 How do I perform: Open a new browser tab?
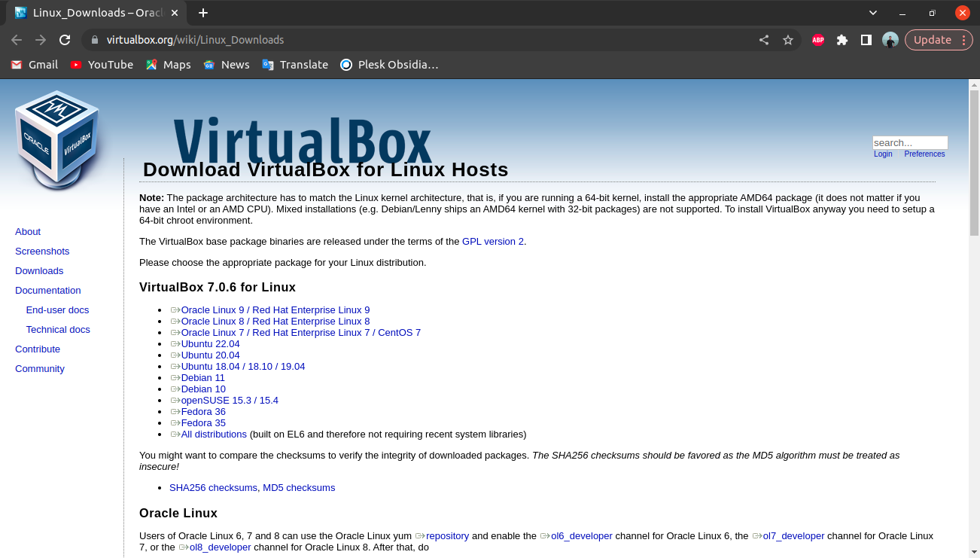click(203, 13)
